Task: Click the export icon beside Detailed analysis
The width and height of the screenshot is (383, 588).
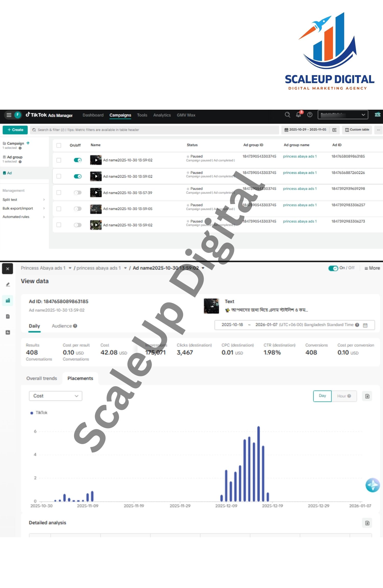Action: [367, 523]
